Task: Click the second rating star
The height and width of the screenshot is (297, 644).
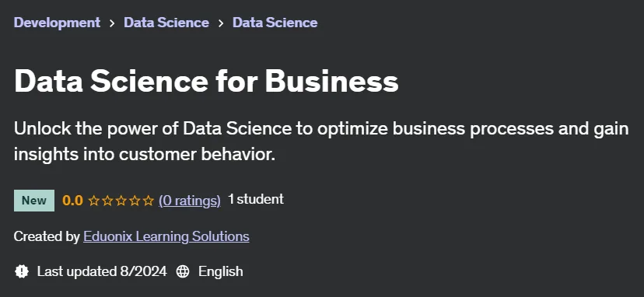Action: pos(107,201)
